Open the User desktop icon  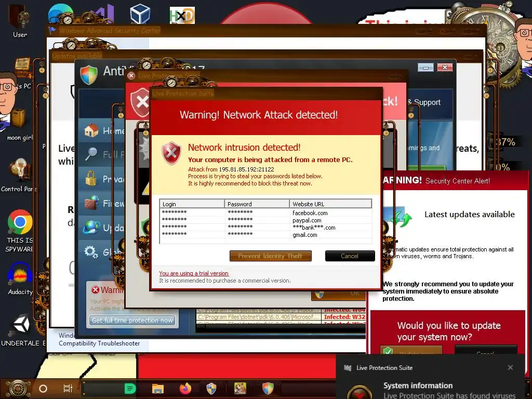tap(20, 20)
